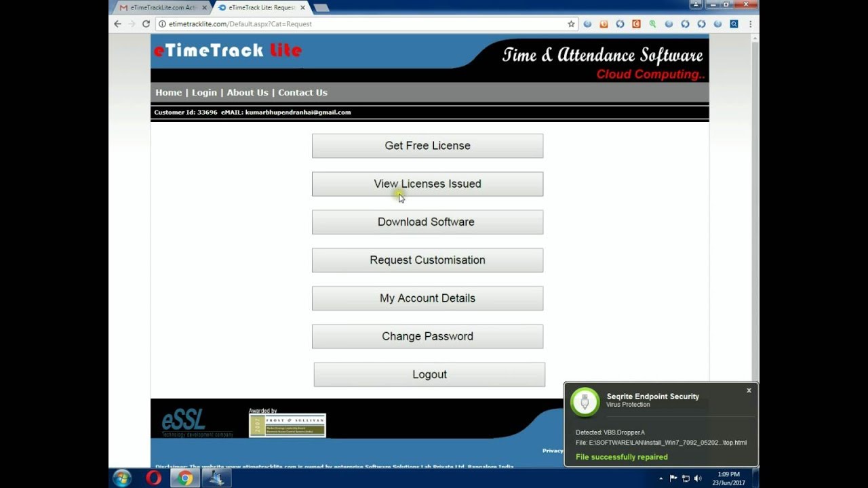Click the network icon in system tray

coord(686,479)
